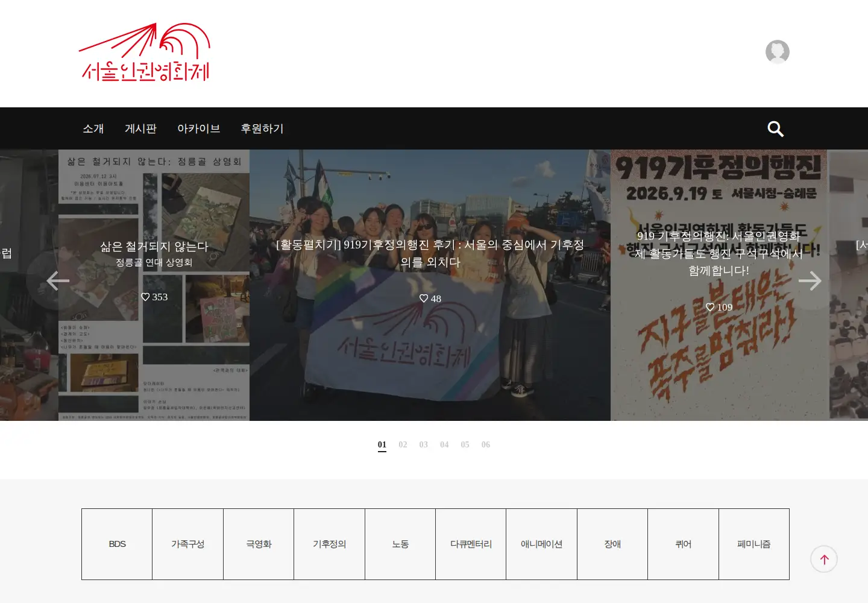Click the scroll-to-top arrow button

[823, 559]
